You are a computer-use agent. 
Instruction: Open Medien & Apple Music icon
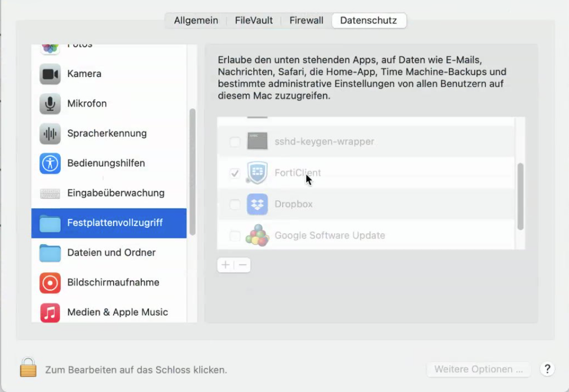pyautogui.click(x=50, y=313)
